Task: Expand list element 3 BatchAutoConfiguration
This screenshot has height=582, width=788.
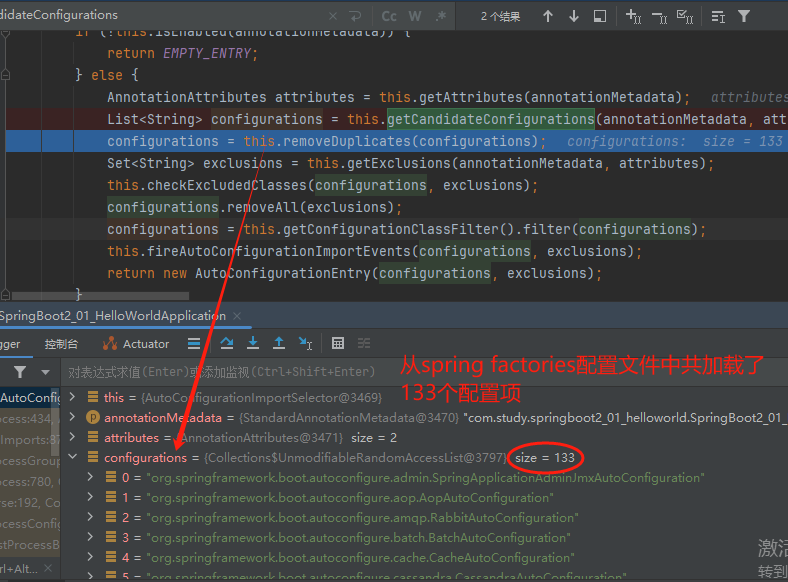Action: [90, 537]
